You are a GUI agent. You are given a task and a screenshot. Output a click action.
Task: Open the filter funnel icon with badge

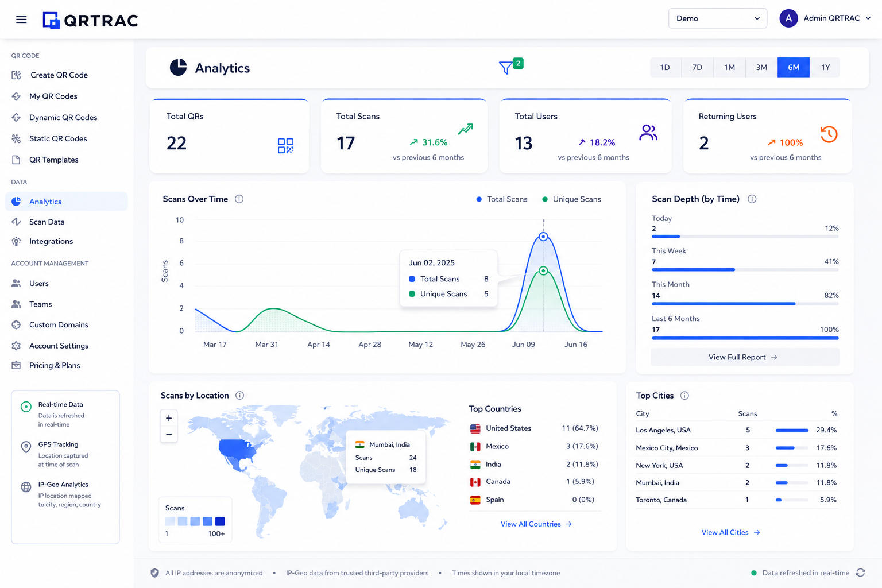pyautogui.click(x=510, y=67)
